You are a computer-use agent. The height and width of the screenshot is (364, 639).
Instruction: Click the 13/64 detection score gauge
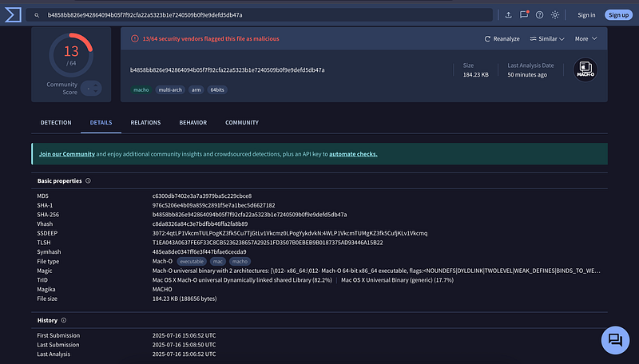(71, 53)
